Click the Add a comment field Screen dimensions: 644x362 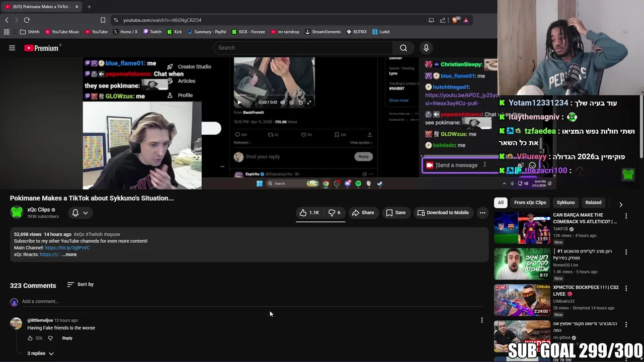(252, 302)
